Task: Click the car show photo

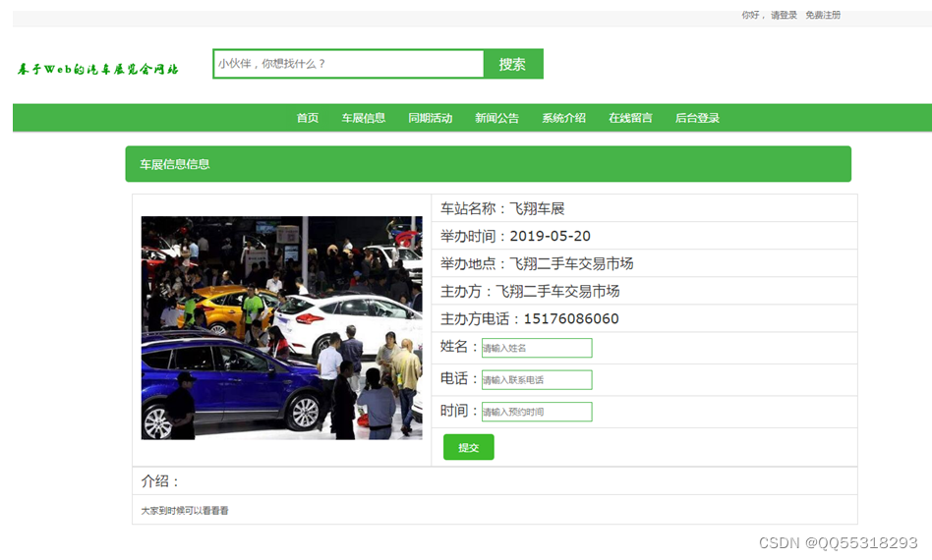Action: click(x=282, y=328)
